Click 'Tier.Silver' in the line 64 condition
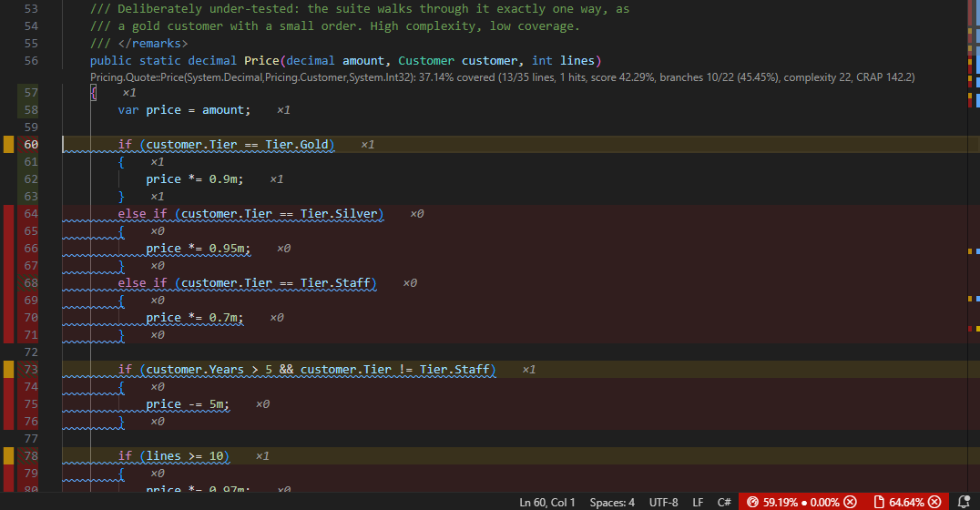Viewport: 980px width, 510px height. tap(339, 214)
